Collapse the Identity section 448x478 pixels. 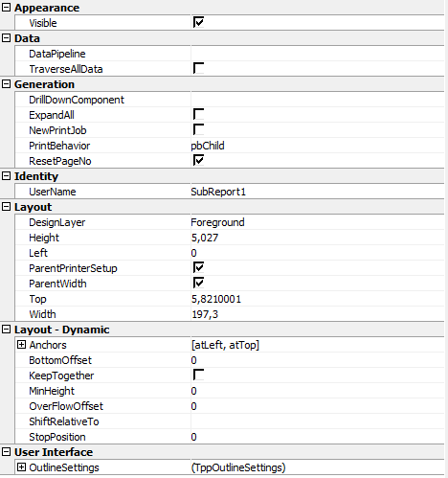6,176
